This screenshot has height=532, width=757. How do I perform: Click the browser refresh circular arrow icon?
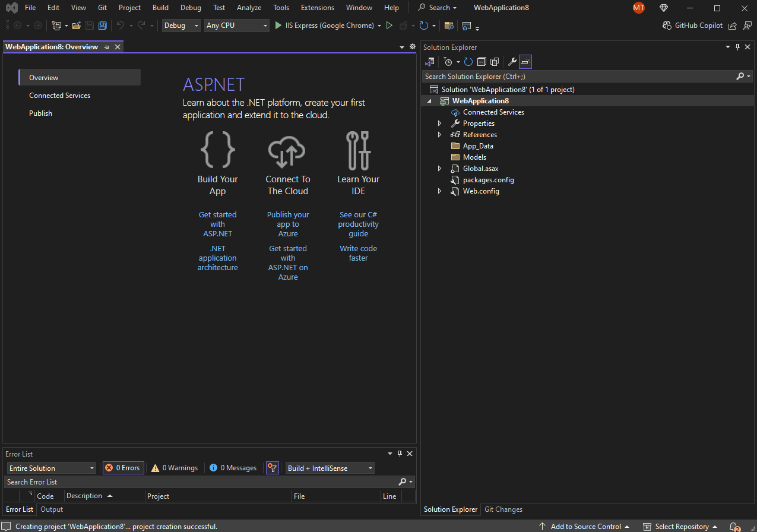point(423,26)
